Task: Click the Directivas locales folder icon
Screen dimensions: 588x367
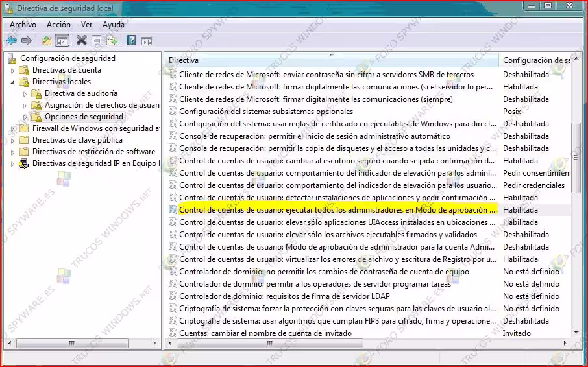Action: [x=24, y=82]
